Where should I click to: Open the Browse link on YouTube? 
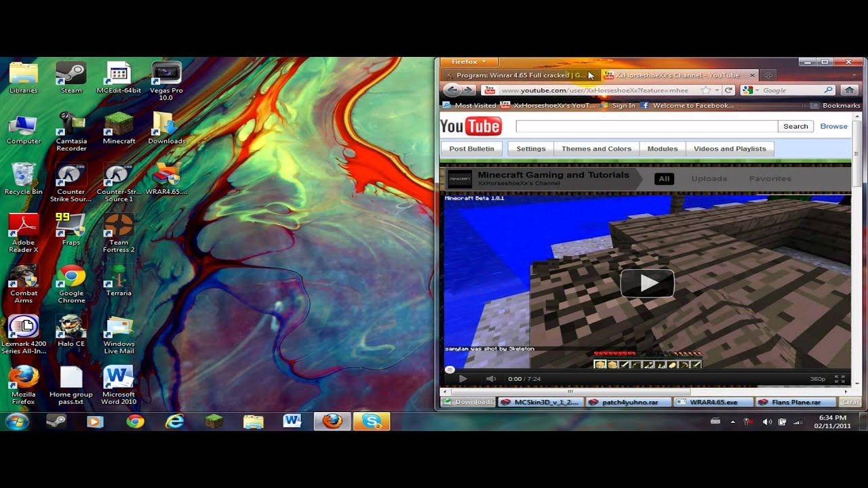click(x=833, y=126)
